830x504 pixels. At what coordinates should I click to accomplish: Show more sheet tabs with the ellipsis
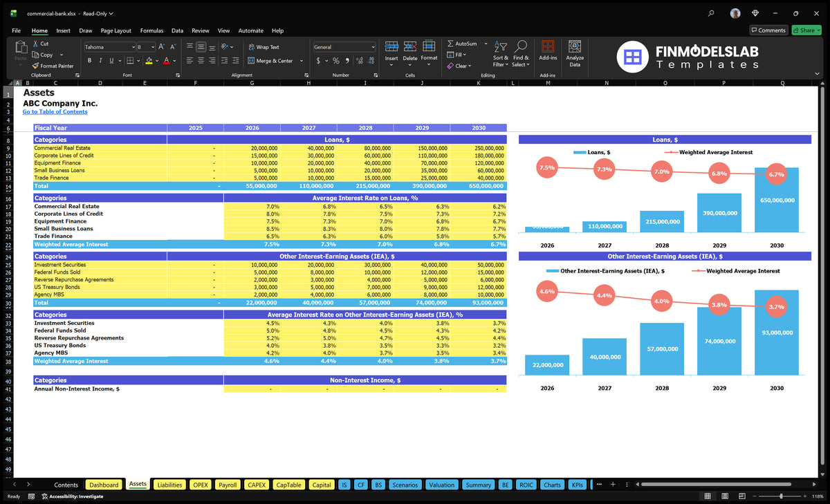coord(599,485)
